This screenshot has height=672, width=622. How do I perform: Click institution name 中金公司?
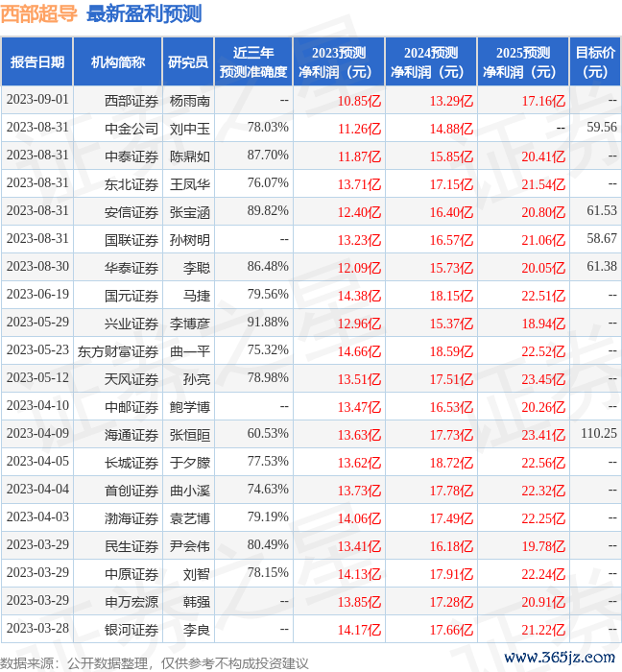[132, 129]
